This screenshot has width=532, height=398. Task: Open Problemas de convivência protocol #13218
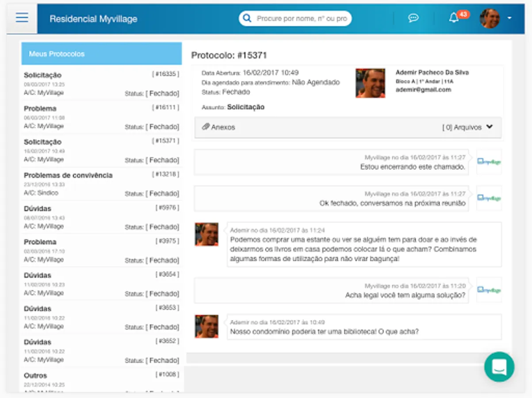pos(102,184)
